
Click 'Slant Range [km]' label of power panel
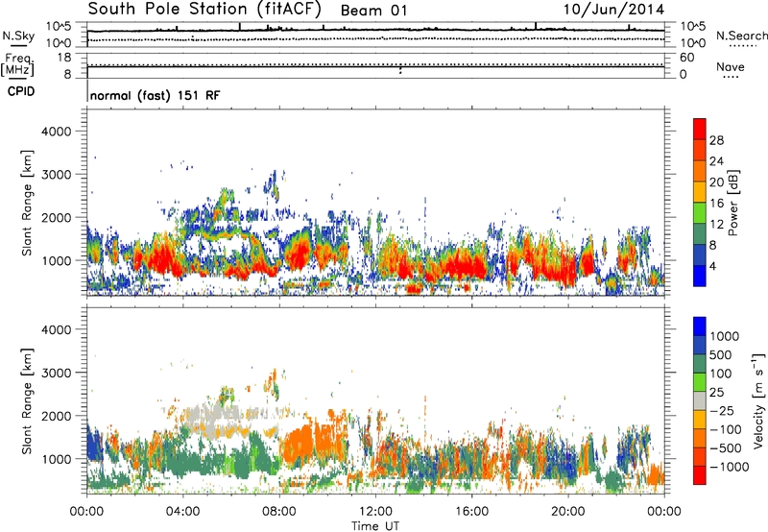[27, 203]
